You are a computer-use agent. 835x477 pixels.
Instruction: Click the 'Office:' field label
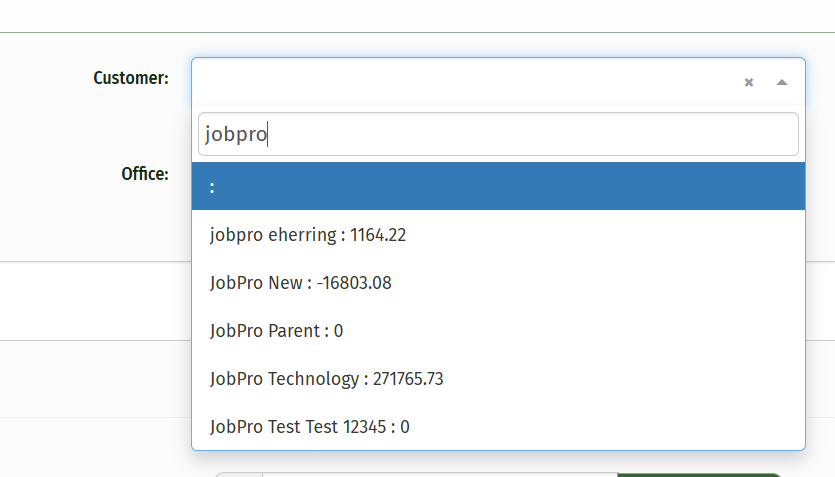144,174
